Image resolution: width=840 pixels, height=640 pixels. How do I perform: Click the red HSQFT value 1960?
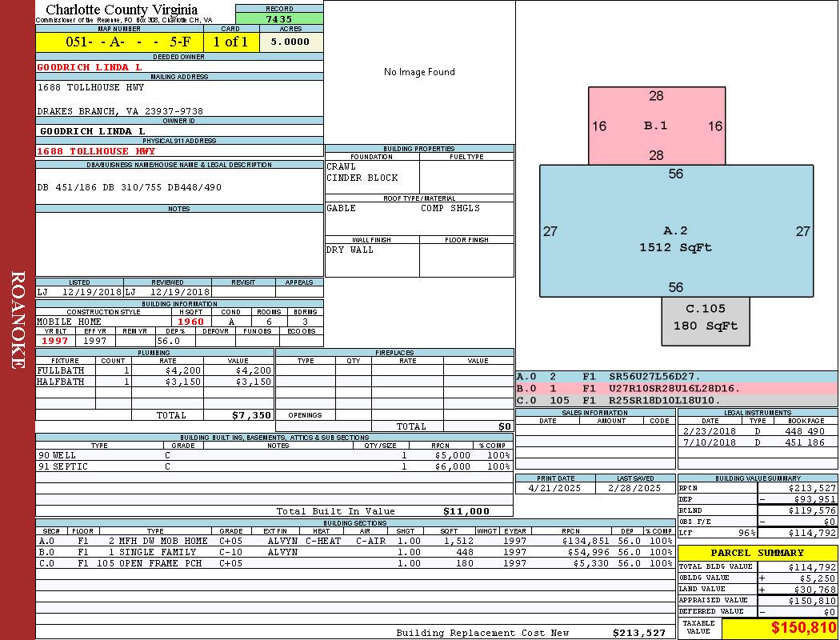point(191,322)
